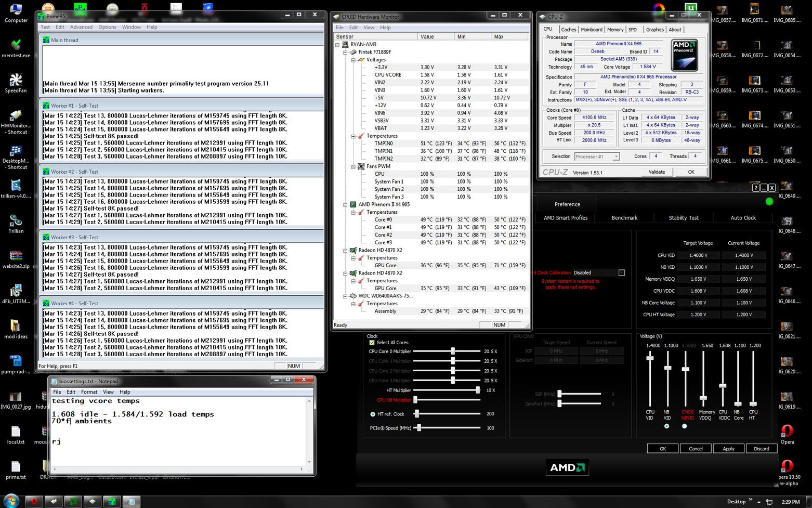Click the Apply button in AMD OverDrive

(728, 449)
